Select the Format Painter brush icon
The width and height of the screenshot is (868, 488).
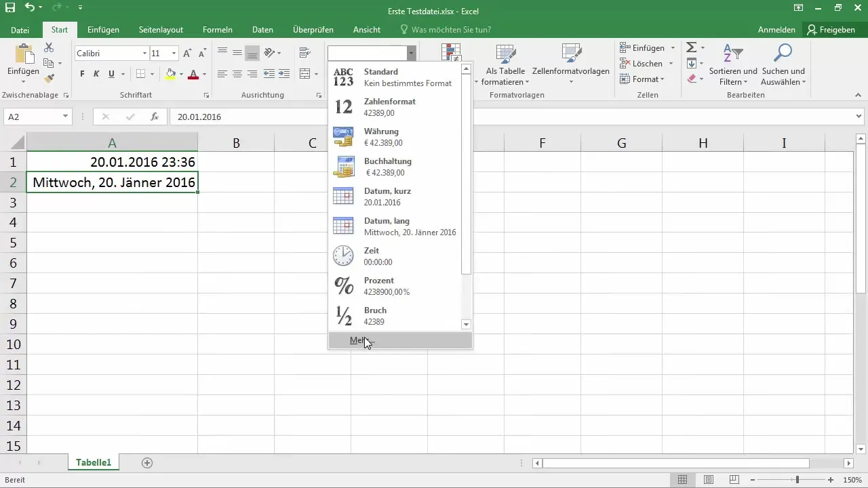[49, 79]
